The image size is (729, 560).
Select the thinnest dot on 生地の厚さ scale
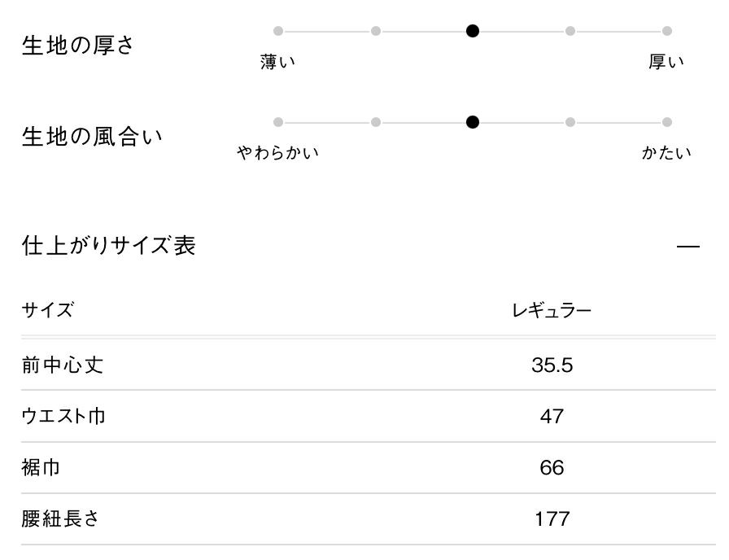[x=278, y=31]
